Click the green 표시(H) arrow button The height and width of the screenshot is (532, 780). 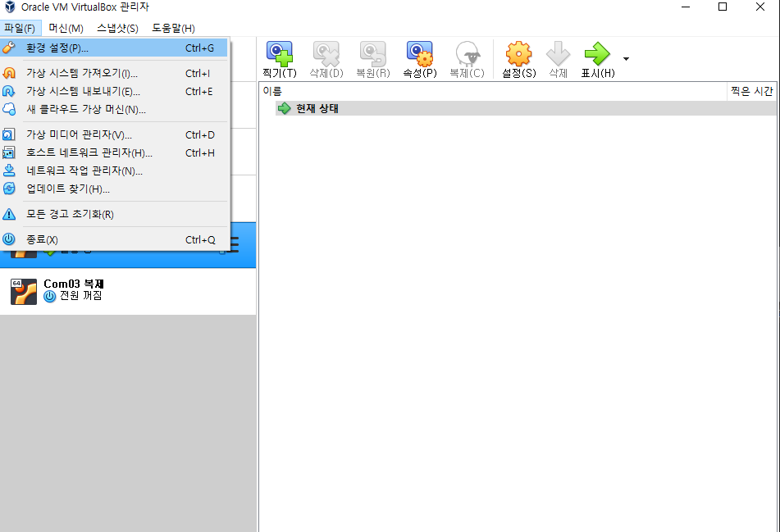(598, 60)
